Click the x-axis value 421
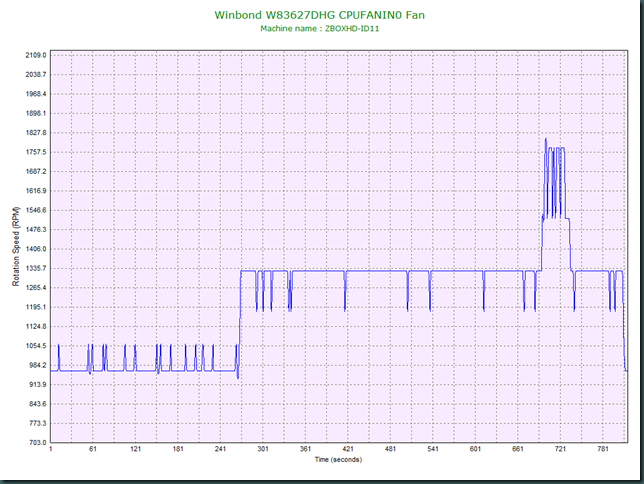This screenshot has width=644, height=484. coord(348,449)
